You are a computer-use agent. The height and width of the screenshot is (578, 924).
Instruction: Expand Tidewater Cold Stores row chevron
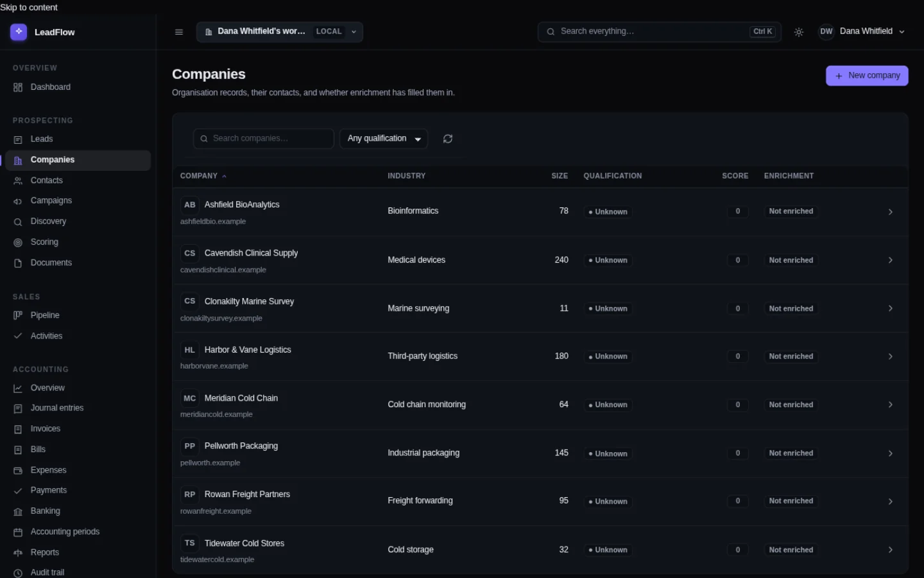click(x=891, y=550)
